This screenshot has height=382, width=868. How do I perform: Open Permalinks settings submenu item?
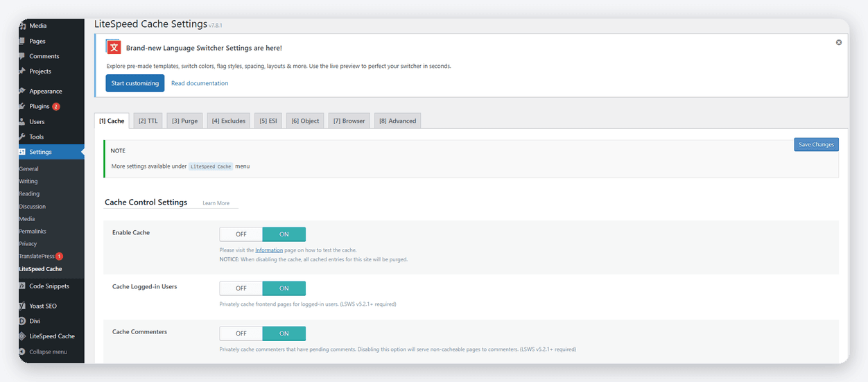pyautogui.click(x=32, y=231)
